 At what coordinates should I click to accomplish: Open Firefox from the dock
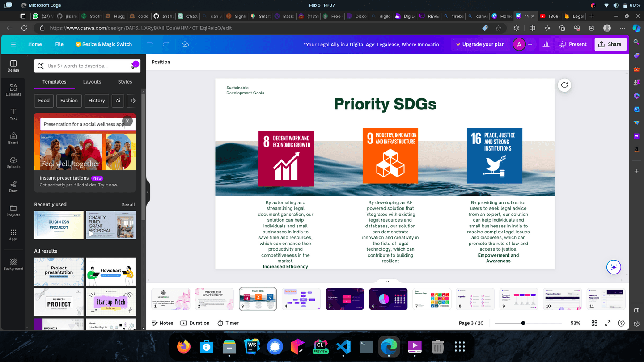click(183, 346)
